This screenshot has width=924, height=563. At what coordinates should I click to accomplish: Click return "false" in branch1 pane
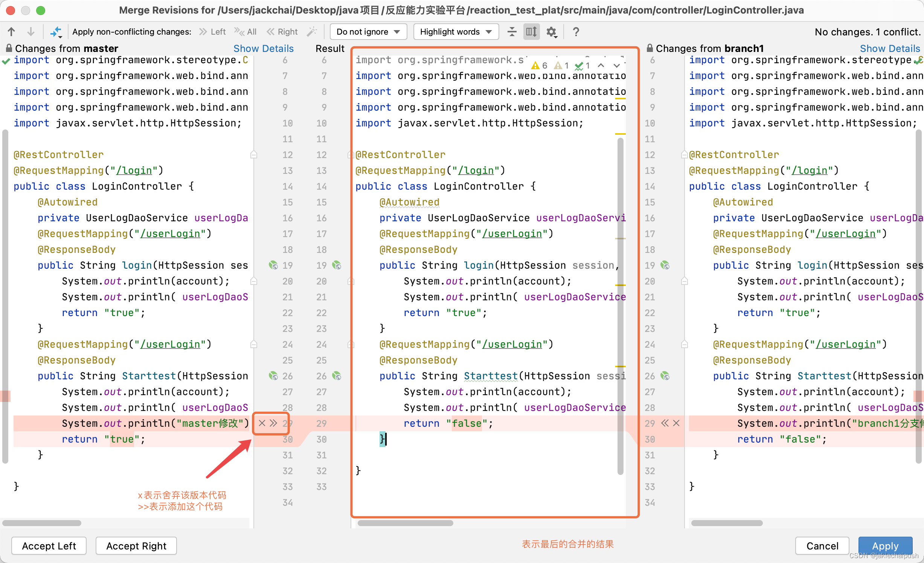point(782,439)
